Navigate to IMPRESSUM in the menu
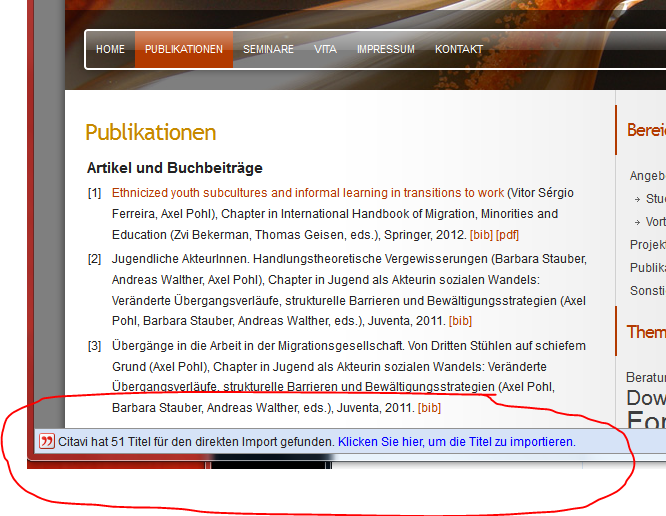The height and width of the screenshot is (516, 666). pos(385,49)
